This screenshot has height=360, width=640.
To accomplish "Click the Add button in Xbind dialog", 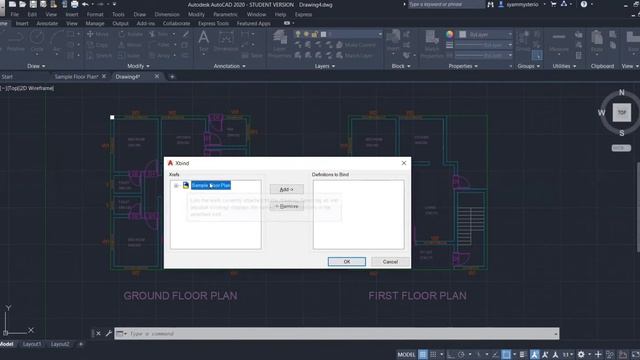I will (x=287, y=189).
